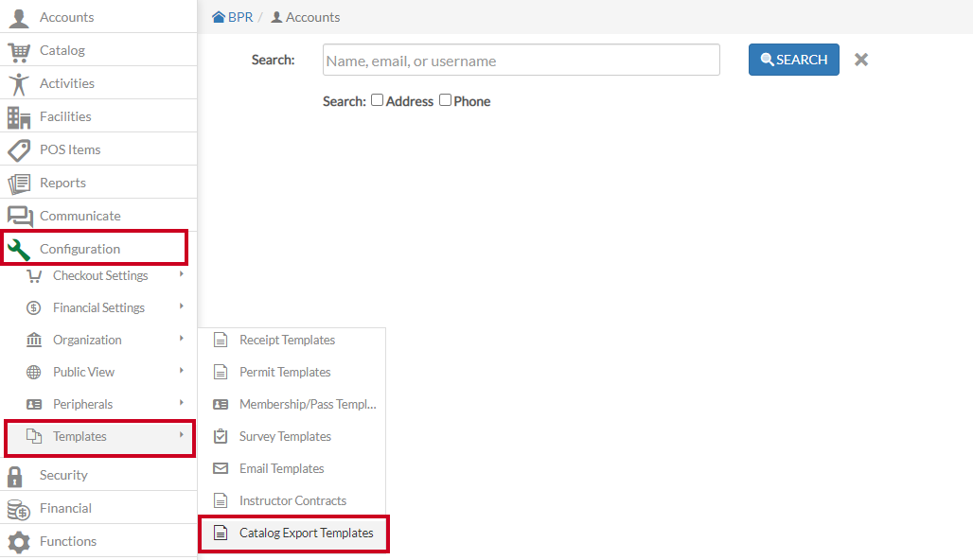Image resolution: width=973 pixels, height=560 pixels.
Task: Click the Survey Templates clipboard icon
Action: pos(221,436)
